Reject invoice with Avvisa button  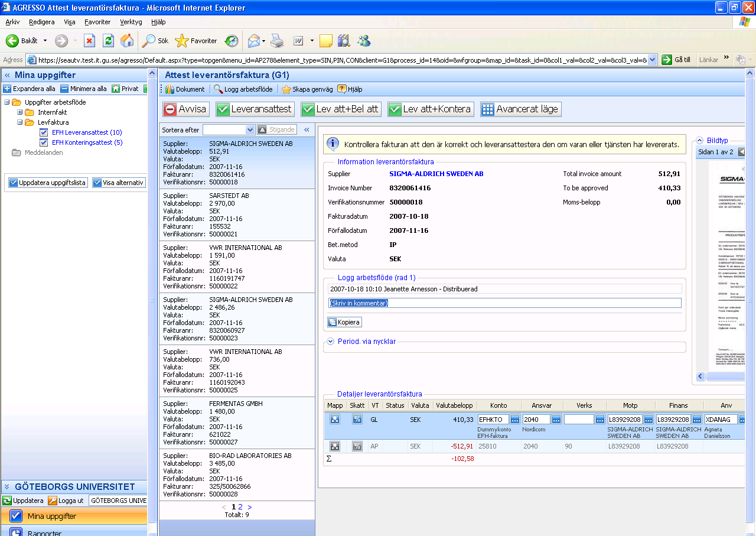[185, 109]
